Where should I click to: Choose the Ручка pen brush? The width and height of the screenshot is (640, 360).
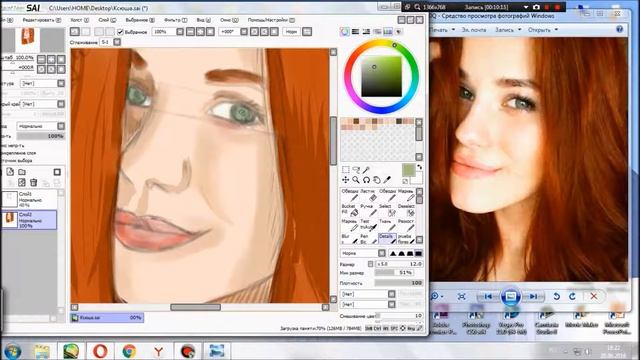[368, 210]
